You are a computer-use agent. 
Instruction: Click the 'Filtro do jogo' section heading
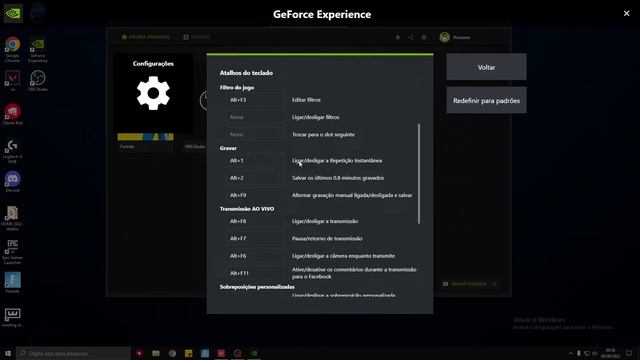click(x=237, y=87)
